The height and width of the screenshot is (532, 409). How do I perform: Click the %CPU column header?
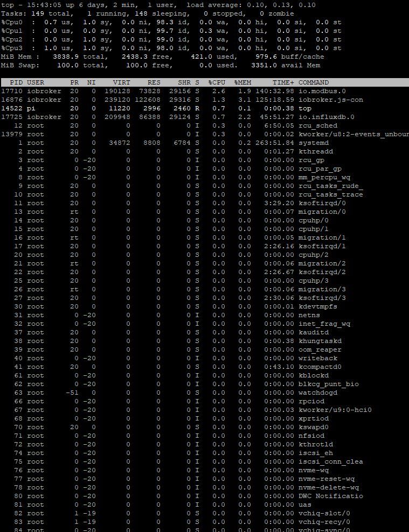[x=217, y=82]
